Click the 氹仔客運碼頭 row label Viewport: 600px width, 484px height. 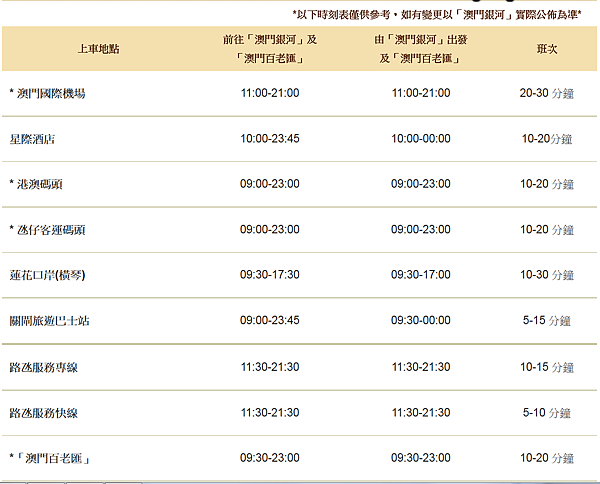[47, 230]
